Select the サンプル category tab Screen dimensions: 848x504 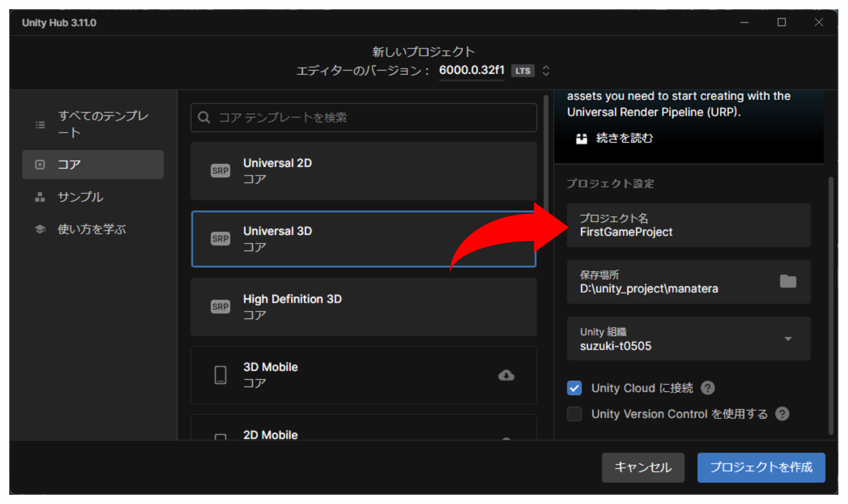(x=80, y=197)
